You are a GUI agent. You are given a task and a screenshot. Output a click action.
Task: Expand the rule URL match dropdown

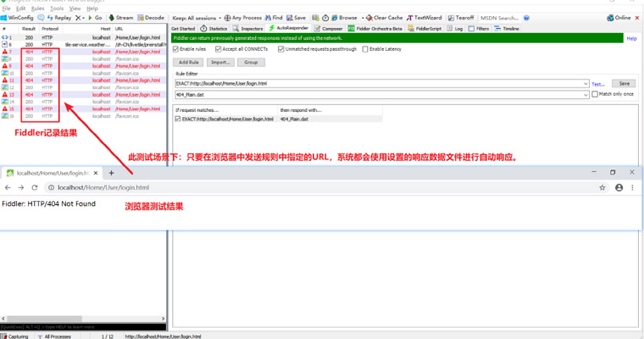[x=586, y=83]
